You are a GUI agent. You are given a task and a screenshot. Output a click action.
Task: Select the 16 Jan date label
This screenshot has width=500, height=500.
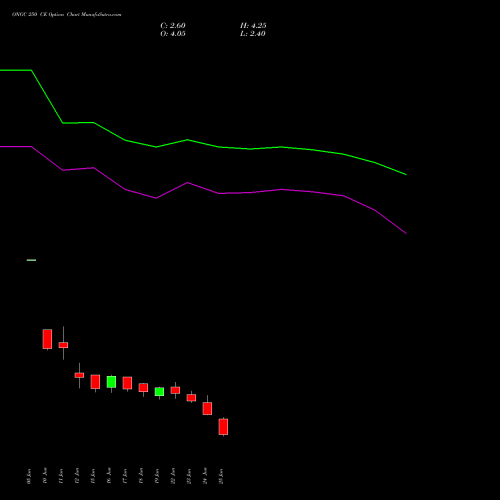(x=109, y=476)
